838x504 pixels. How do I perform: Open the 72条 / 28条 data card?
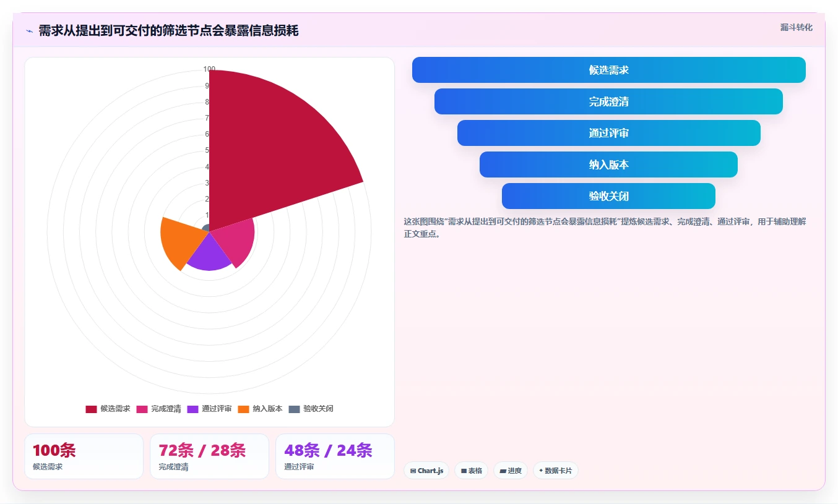[x=209, y=456]
